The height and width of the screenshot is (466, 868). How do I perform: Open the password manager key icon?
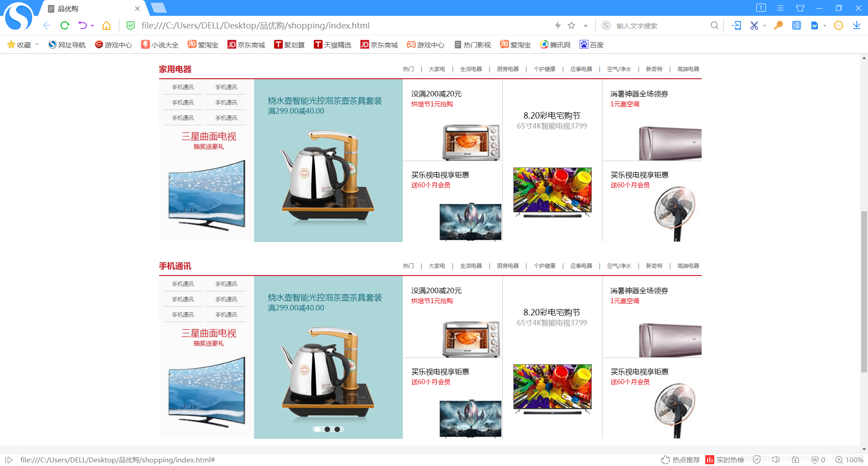[x=778, y=25]
